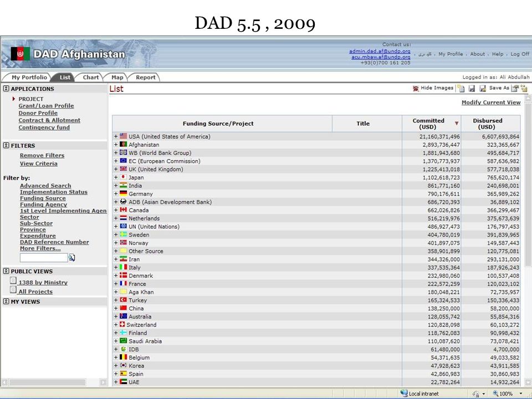Click the page icon beside 1388 by Ministry
Viewport: 532px width, 399px height.
(13, 280)
